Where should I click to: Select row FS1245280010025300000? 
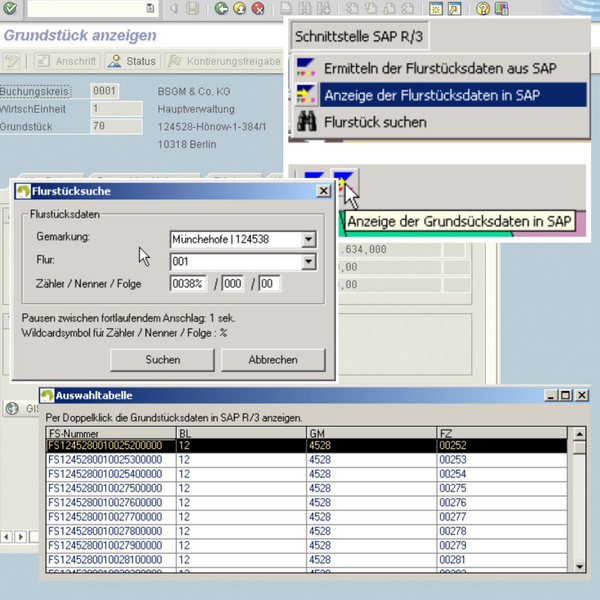pyautogui.click(x=307, y=460)
